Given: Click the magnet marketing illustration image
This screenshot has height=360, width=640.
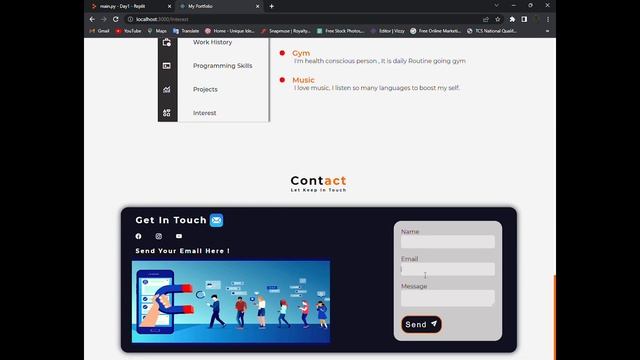Looking at the screenshot, I should 231,302.
